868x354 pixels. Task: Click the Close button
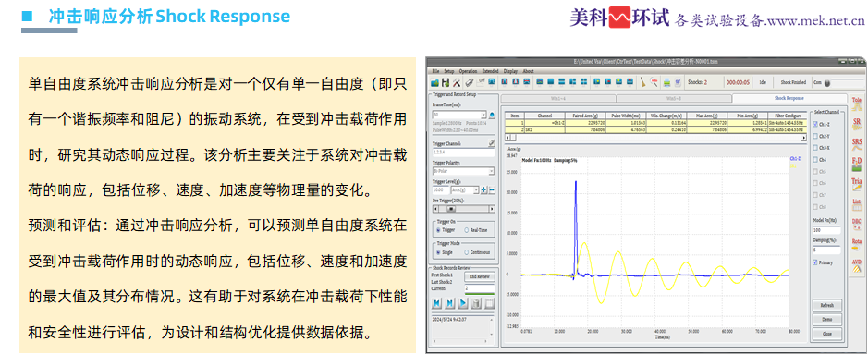827,334
